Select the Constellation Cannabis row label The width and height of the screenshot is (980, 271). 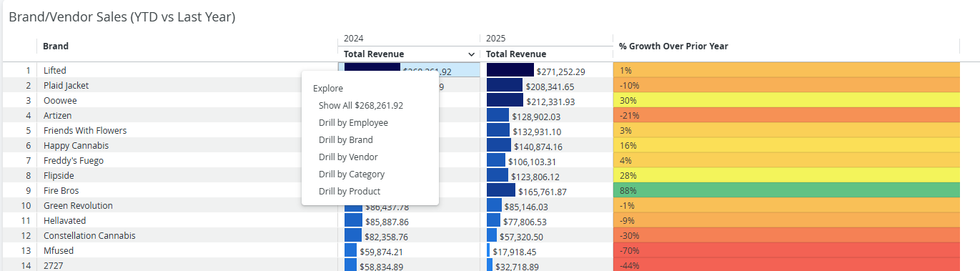(89, 235)
